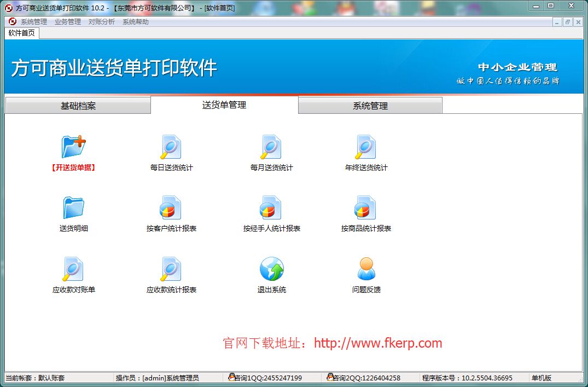Click 咨询2QQ:1226404258 in status bar
The width and height of the screenshot is (588, 387).
click(x=368, y=378)
